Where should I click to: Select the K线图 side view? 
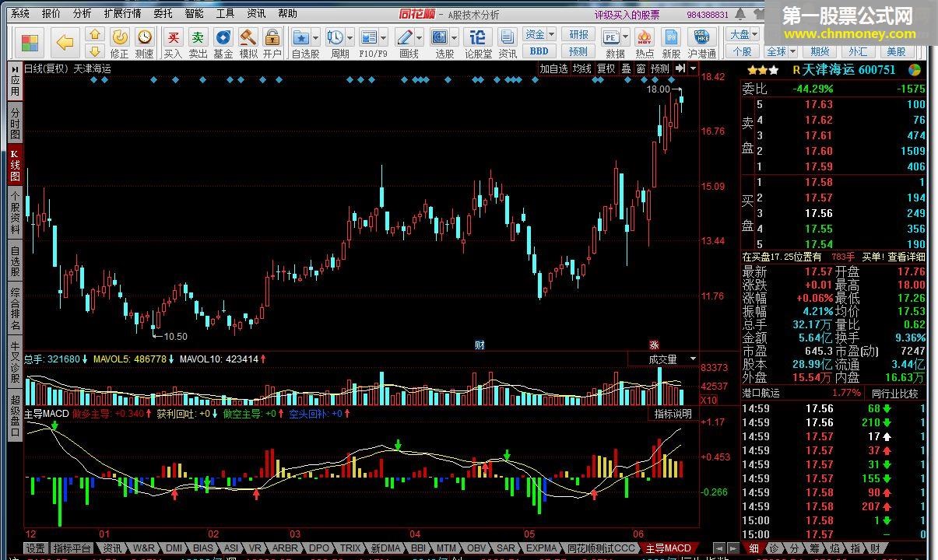pyautogui.click(x=15, y=165)
